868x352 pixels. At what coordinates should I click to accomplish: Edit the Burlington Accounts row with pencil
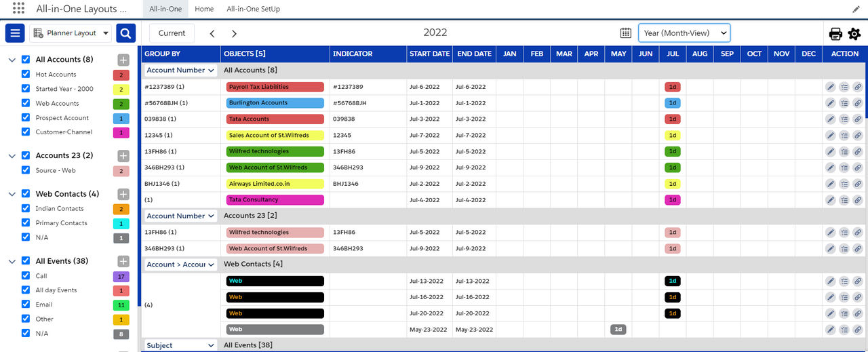point(831,103)
